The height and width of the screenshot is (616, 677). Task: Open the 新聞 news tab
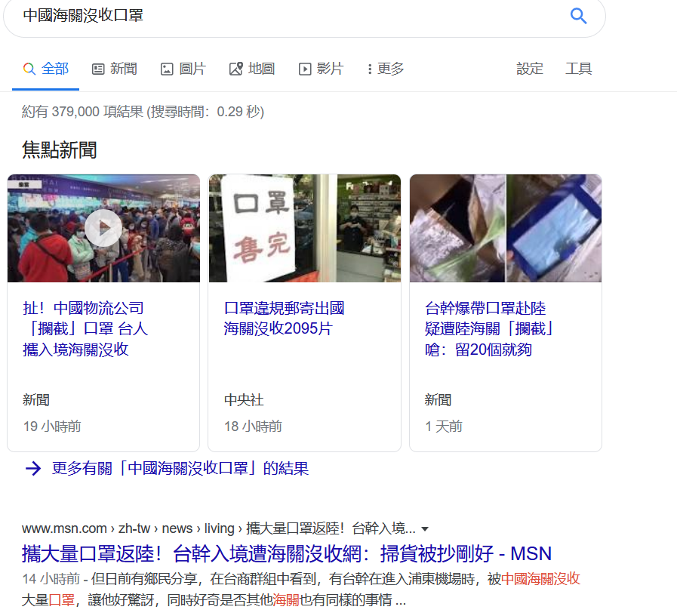pyautogui.click(x=115, y=69)
